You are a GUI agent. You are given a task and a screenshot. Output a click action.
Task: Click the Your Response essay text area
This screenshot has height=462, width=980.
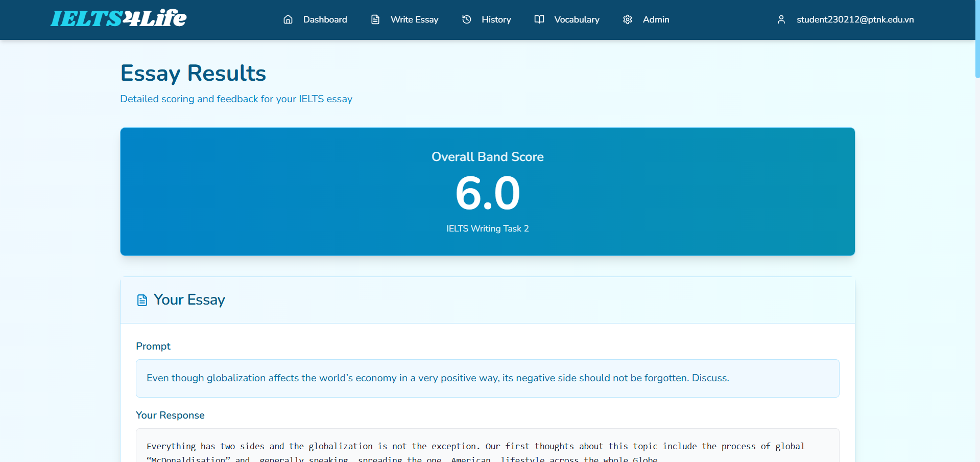(487, 450)
